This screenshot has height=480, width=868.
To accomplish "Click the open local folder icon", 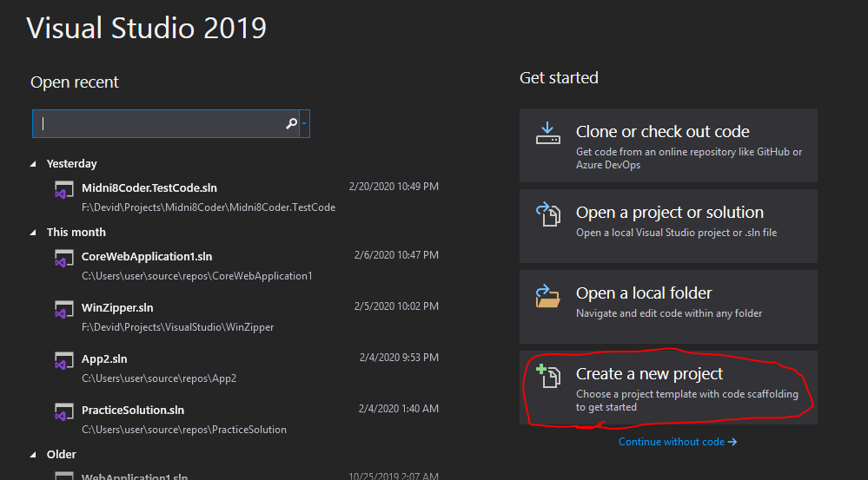I will pyautogui.click(x=547, y=296).
